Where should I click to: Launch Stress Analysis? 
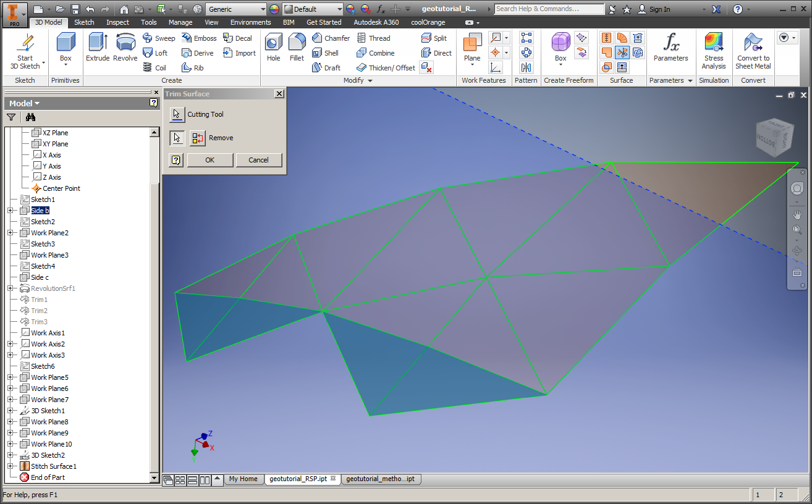[714, 51]
